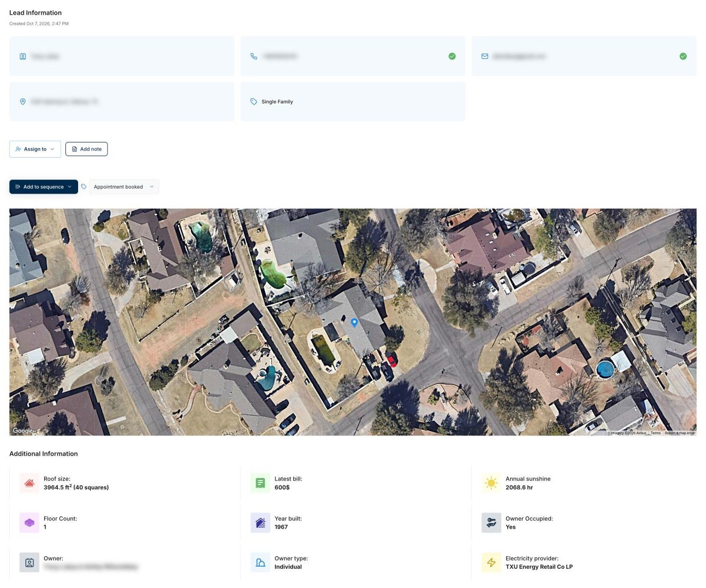Screen dimensions: 706x588
Task: Click the green email verified checkmark
Action: 683,56
